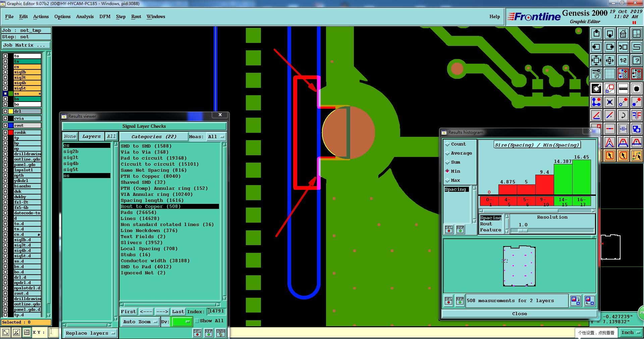
Task: Click the pan right view icon
Action: point(610,47)
